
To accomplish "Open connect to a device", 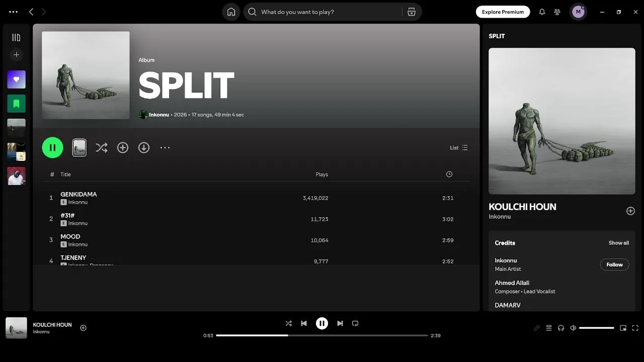I will 561,328.
